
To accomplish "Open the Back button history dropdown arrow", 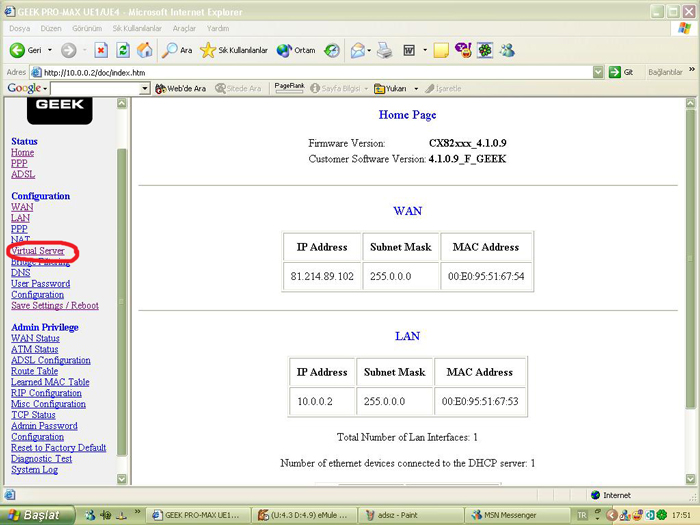I will tap(50, 50).
